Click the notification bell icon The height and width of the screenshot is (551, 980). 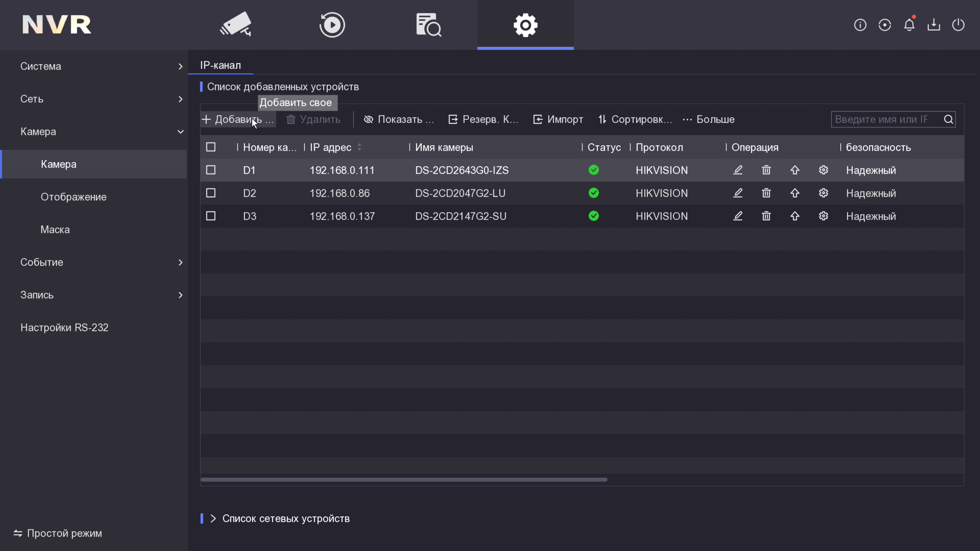[x=909, y=25]
